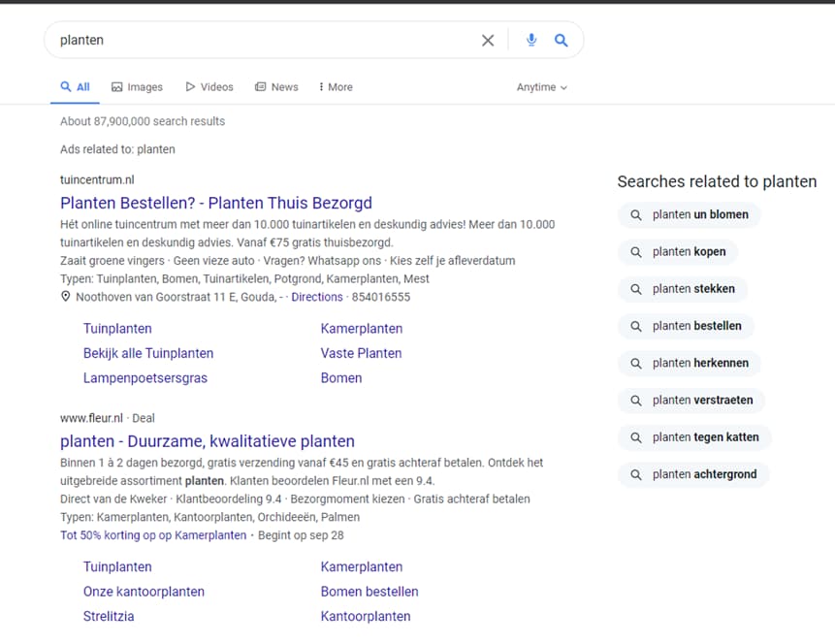Screen dimensions: 835x644
Task: Click the X to clear the search query
Action: [x=488, y=40]
